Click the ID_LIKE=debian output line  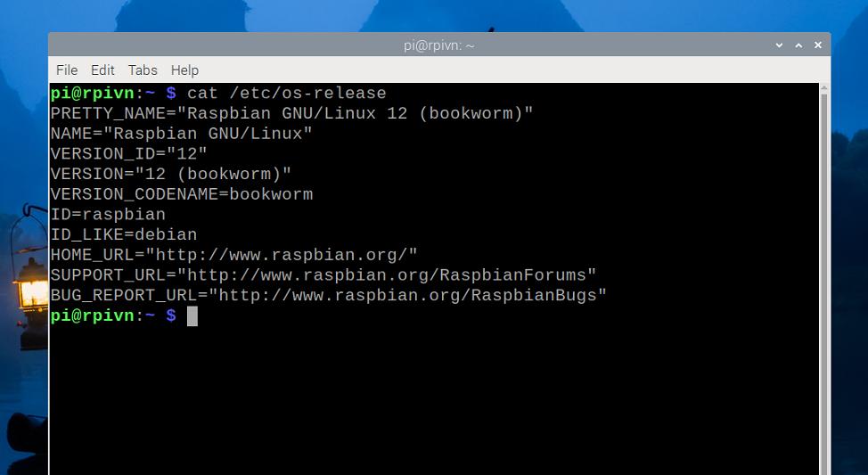pos(124,235)
